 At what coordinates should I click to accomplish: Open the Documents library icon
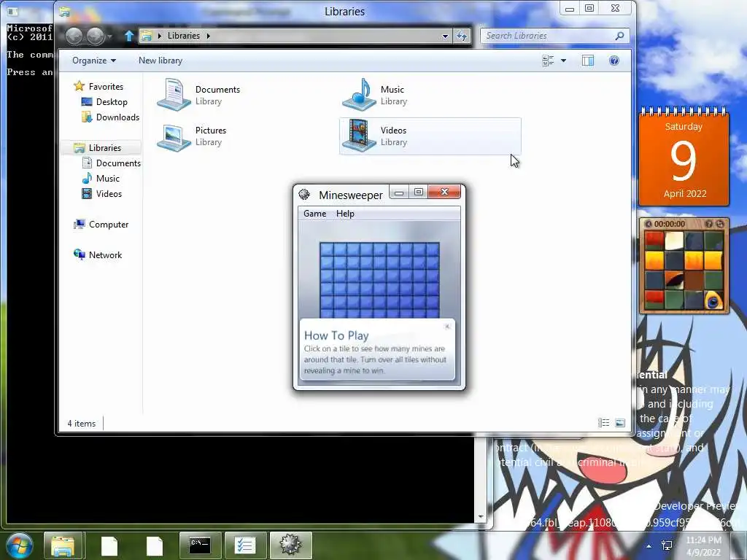pos(174,95)
